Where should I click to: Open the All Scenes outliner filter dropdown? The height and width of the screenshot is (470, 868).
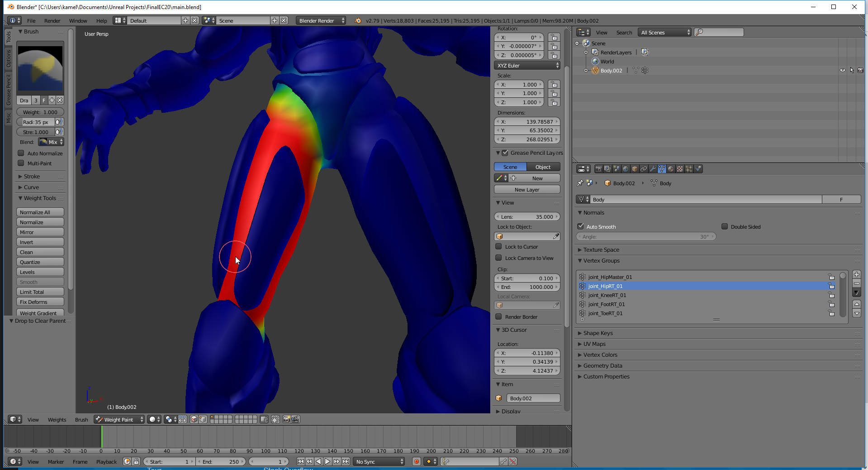pos(664,32)
